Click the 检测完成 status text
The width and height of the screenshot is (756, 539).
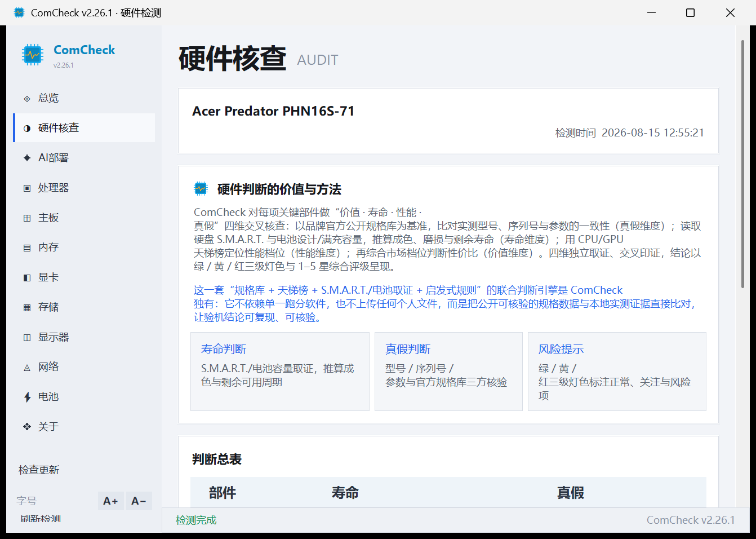pyautogui.click(x=196, y=520)
